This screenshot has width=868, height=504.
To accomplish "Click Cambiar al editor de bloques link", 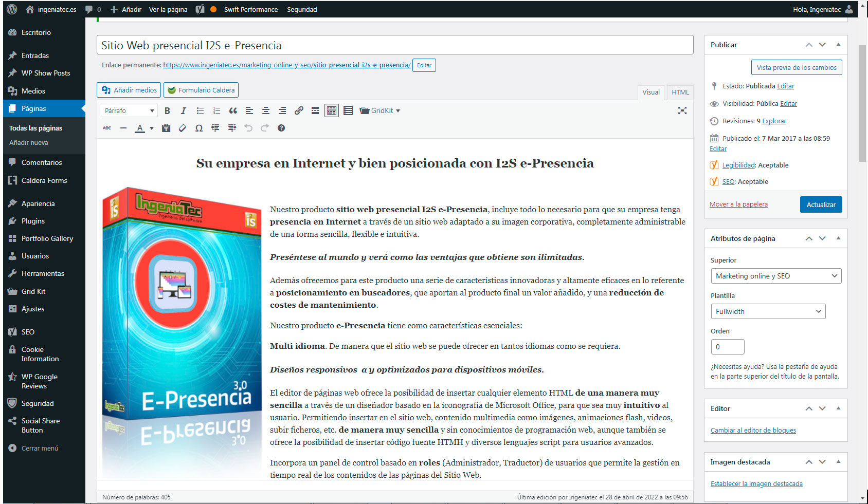I will click(753, 430).
